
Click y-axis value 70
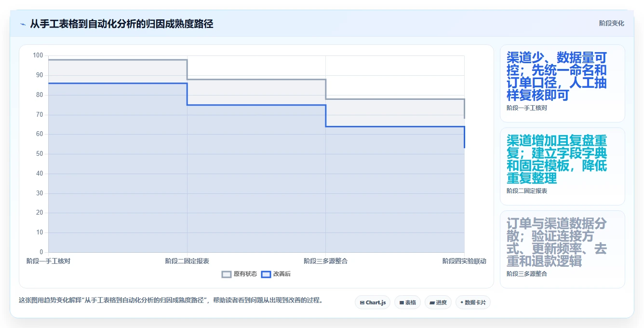click(39, 115)
